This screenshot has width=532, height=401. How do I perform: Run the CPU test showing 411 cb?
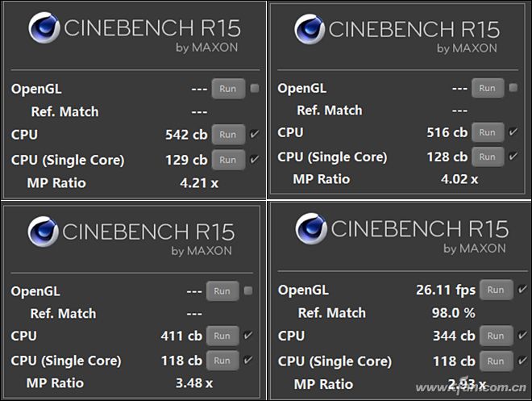(222, 336)
